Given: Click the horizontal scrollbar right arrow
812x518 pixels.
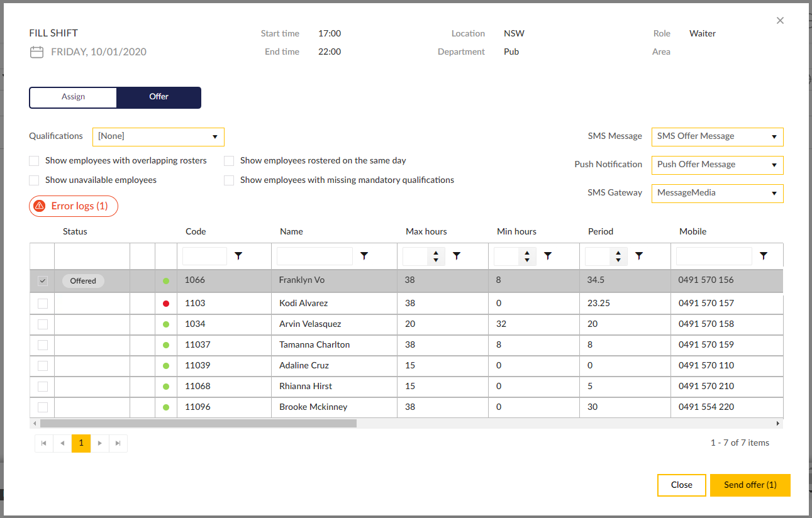Looking at the screenshot, I should (x=778, y=424).
